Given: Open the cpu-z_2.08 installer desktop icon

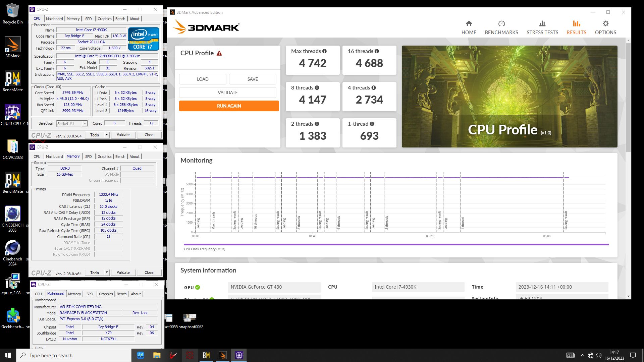Looking at the screenshot, I should click(12, 284).
